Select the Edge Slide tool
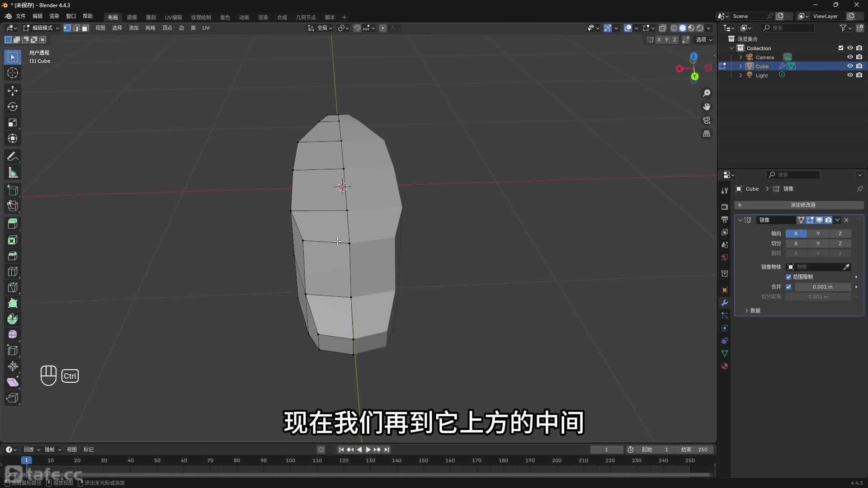This screenshot has width=868, height=488. coord(13,351)
